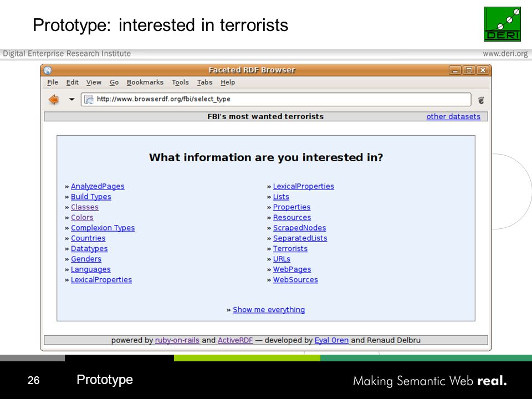Choose the WebPages link
Image resolution: width=532 pixels, height=399 pixels.
point(292,269)
